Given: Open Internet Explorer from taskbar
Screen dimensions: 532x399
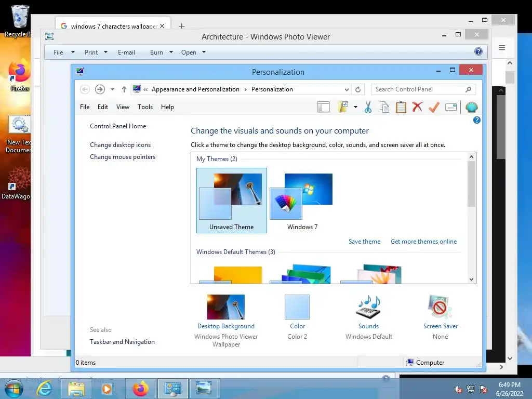Looking at the screenshot, I should click(x=45, y=389).
